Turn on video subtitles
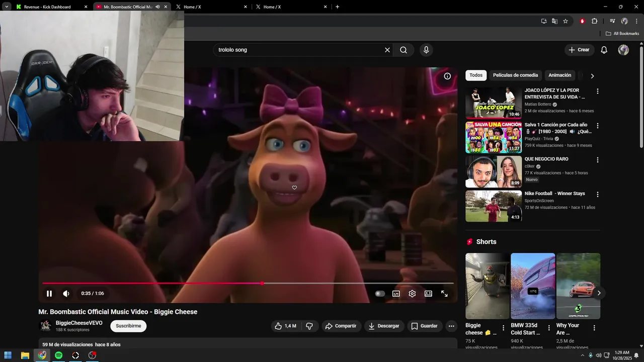The image size is (644, 362). pos(396,294)
